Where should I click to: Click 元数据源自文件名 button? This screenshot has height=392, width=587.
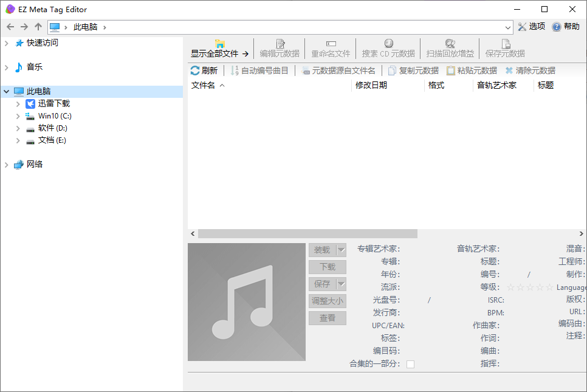pos(338,70)
